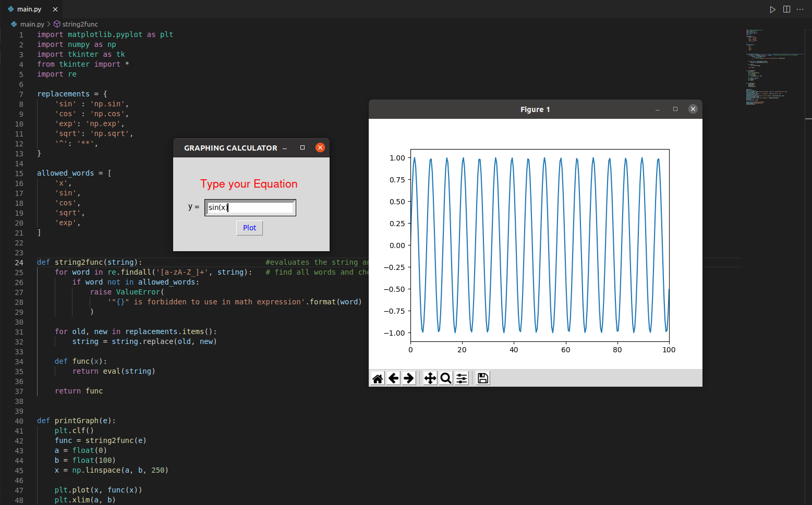
Task: Click inside the y = equation field
Action: point(250,207)
